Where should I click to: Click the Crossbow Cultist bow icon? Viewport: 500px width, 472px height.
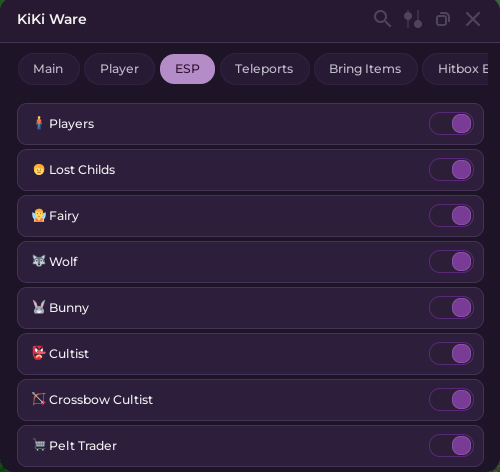point(39,399)
